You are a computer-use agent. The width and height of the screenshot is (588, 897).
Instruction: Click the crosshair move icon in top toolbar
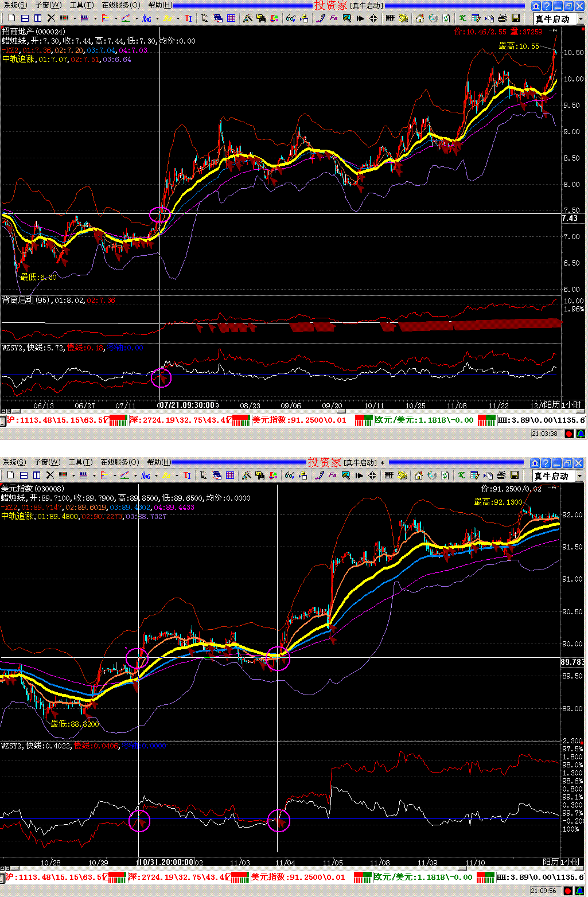pyautogui.click(x=373, y=18)
